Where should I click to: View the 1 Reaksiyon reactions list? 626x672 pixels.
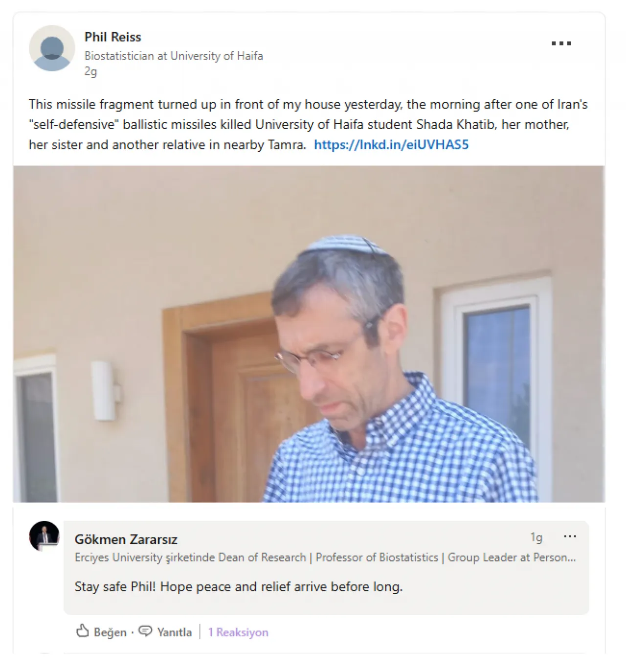(x=238, y=632)
